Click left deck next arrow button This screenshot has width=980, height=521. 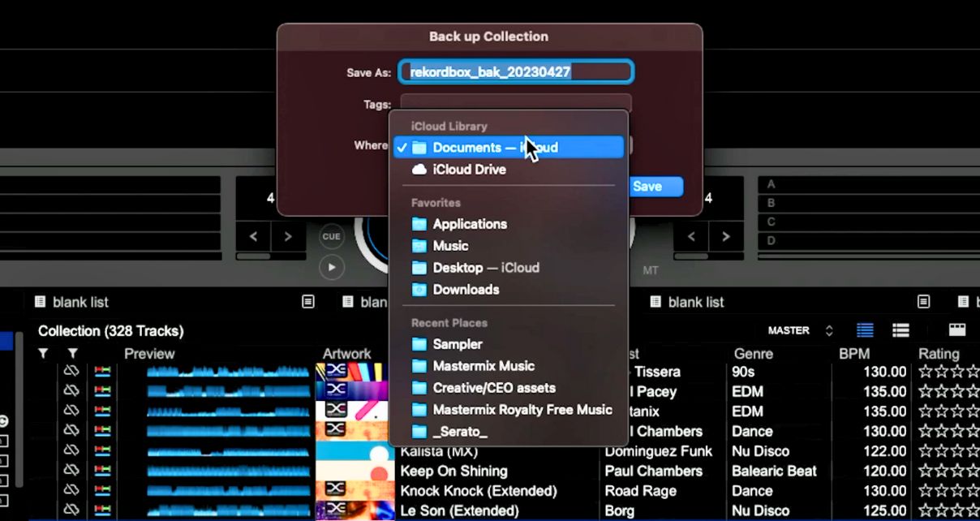point(287,237)
